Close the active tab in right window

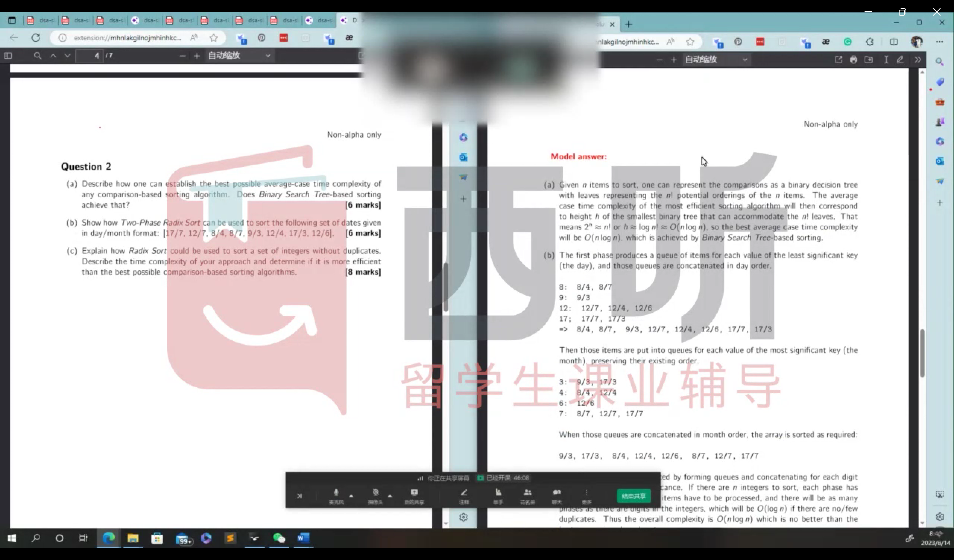(x=612, y=25)
